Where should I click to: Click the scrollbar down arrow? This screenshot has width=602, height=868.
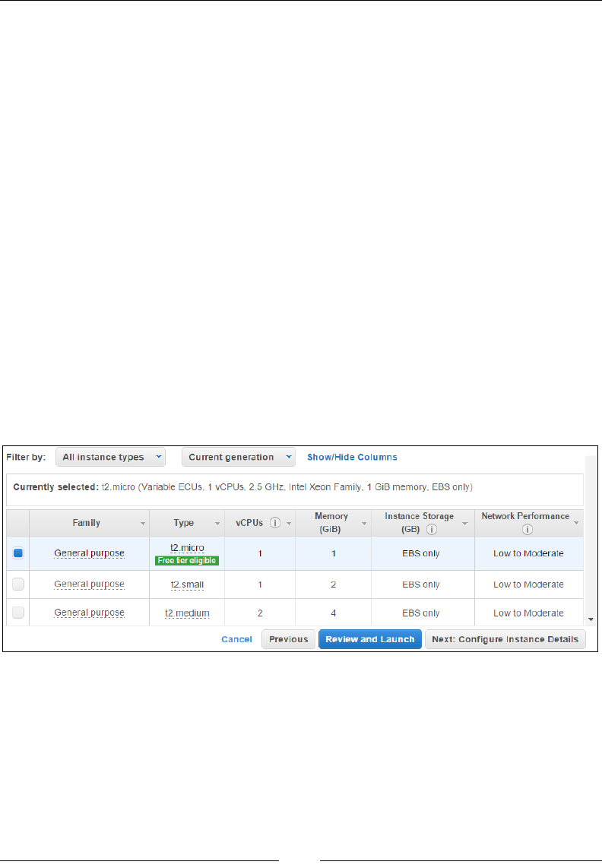point(591,619)
